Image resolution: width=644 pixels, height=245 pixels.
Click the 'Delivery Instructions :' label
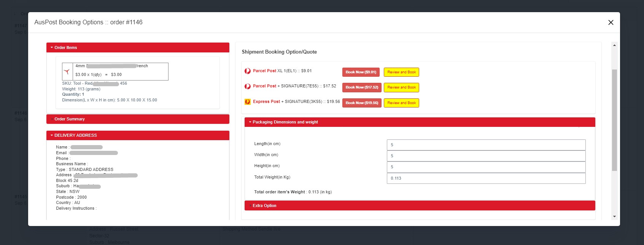[76, 209]
